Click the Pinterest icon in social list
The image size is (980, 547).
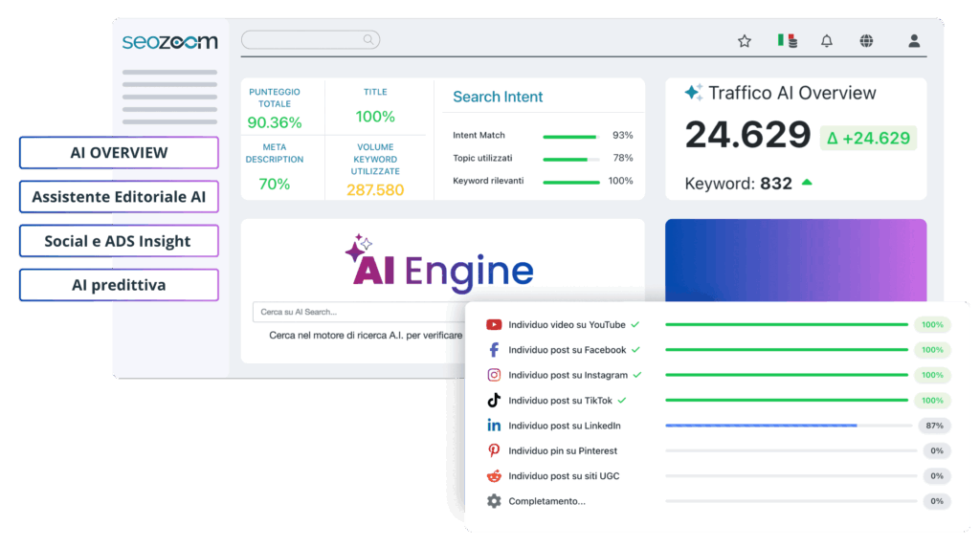click(494, 450)
